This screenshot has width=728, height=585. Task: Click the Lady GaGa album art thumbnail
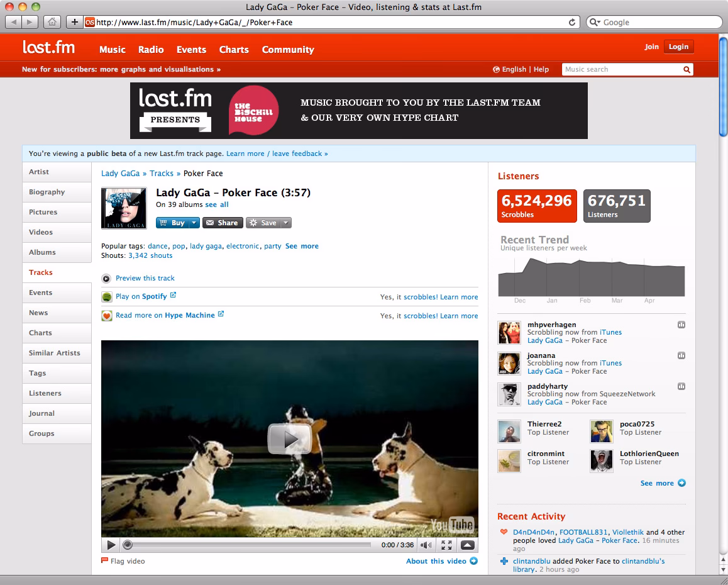click(x=123, y=208)
